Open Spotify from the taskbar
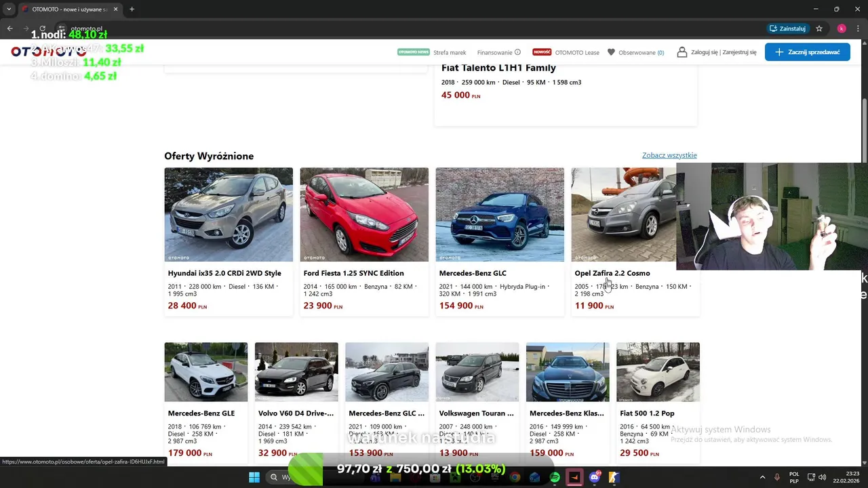The height and width of the screenshot is (488, 868). [x=555, y=477]
